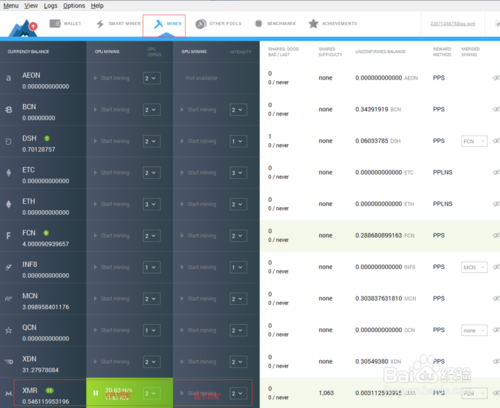Click the MinerGate mountain logo
Screen dimensions: 500x408
click(x=23, y=28)
